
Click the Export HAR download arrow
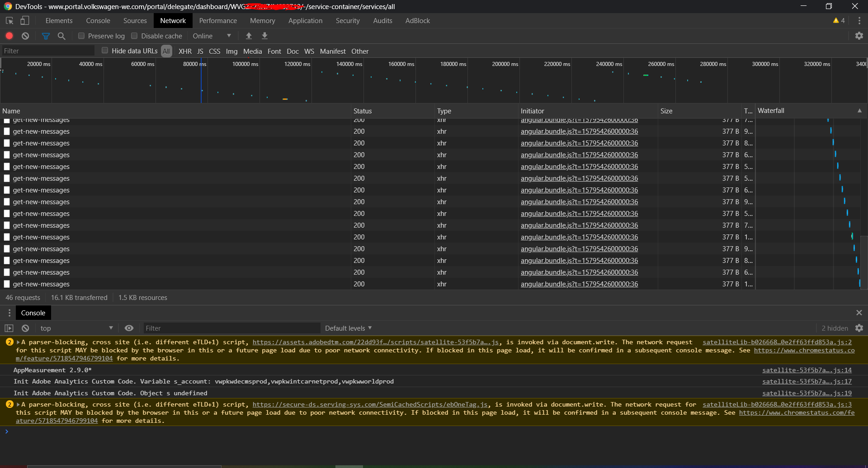point(265,36)
